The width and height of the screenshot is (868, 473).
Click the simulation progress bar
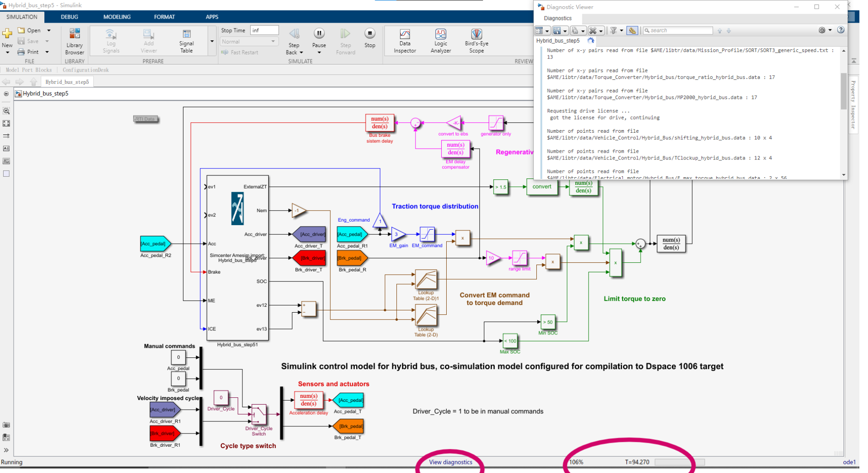680,462
